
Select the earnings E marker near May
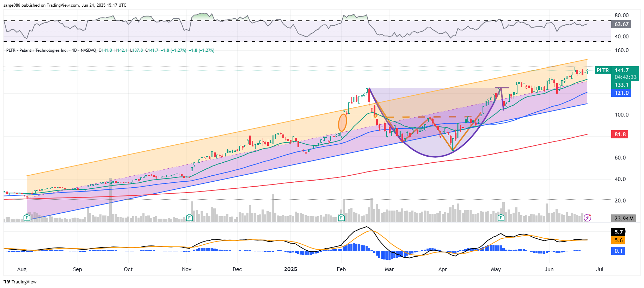tap(501, 218)
